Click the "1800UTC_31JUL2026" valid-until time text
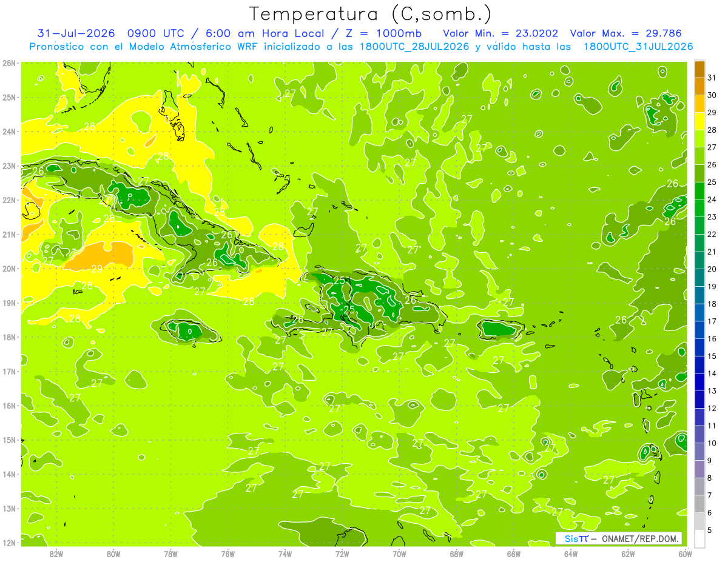 [x=638, y=47]
